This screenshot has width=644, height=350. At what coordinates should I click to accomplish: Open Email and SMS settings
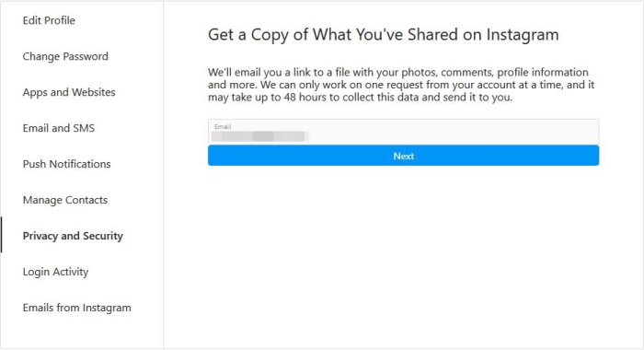[x=59, y=128]
